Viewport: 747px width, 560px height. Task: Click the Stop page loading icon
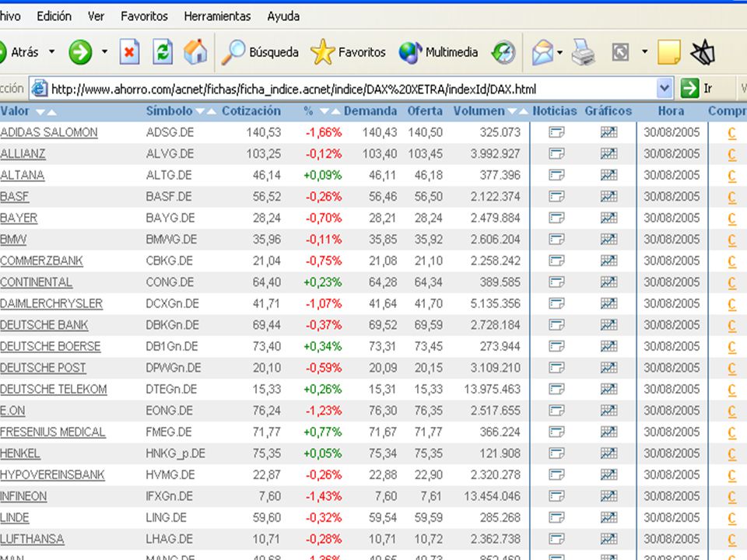click(130, 52)
